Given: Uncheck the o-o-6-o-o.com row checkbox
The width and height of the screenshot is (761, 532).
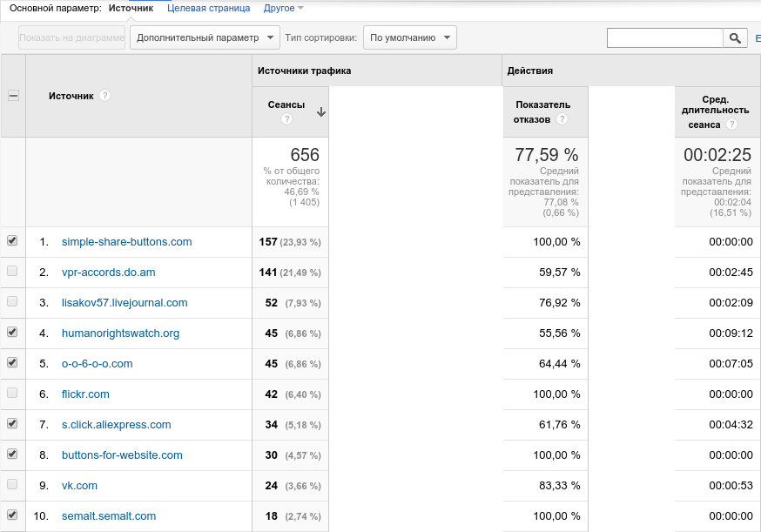Looking at the screenshot, I should pos(12,362).
